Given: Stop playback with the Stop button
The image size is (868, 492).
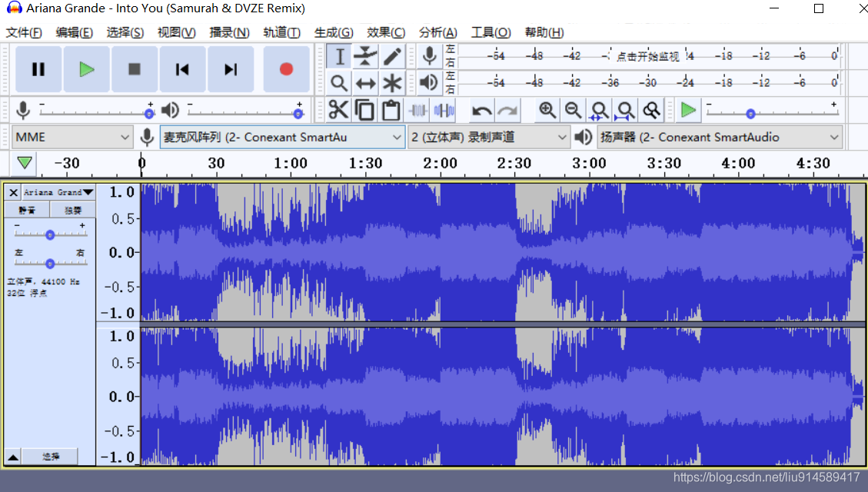Looking at the screenshot, I should (135, 69).
